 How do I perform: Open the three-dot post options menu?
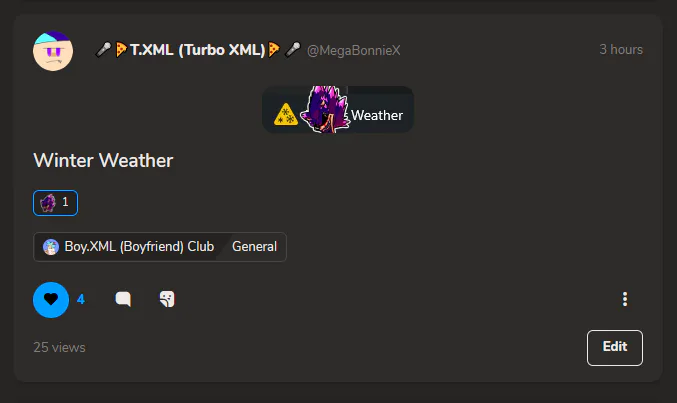[x=625, y=299]
